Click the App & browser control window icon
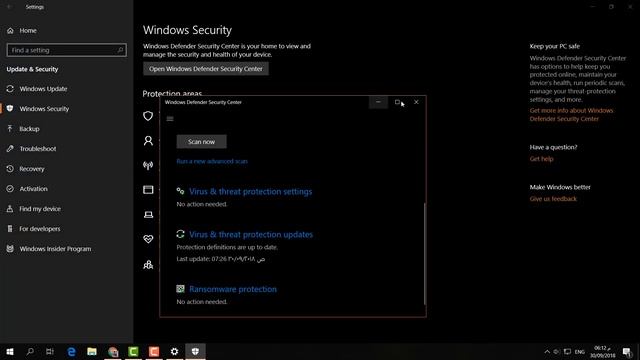640x360 pixels. (x=148, y=190)
